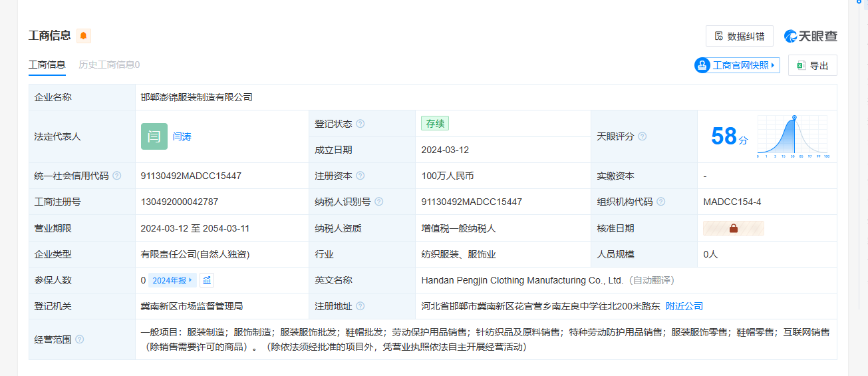868x376 pixels.
Task: Open 数据纠错 data correction button
Action: pyautogui.click(x=739, y=36)
